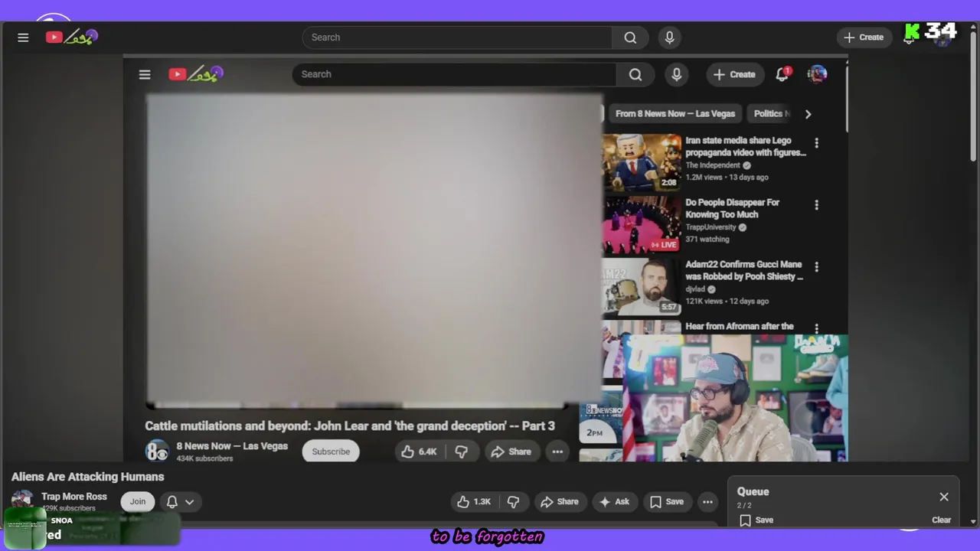Expand chip row with right chevron
Viewport: 980px width, 551px height.
click(808, 114)
